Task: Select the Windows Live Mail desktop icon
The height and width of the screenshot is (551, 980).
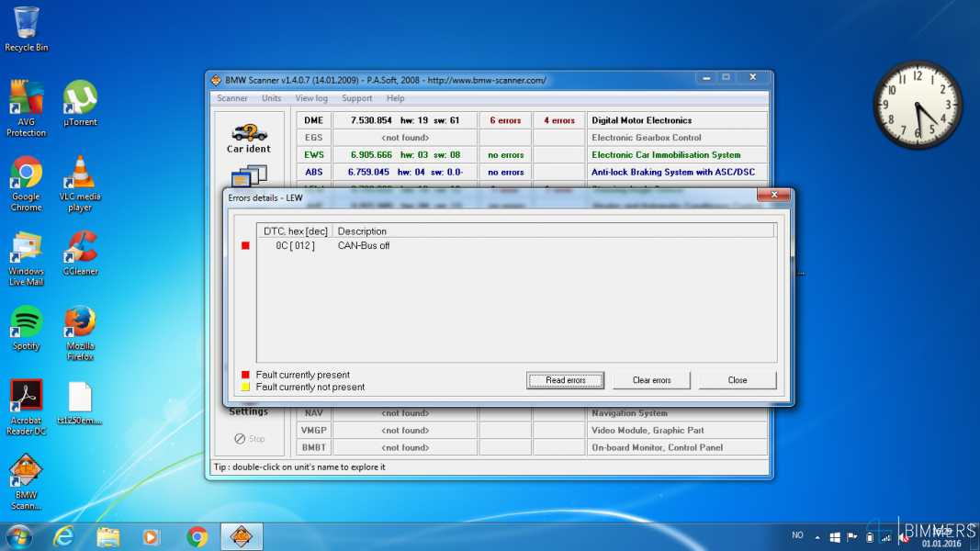Action: (27, 259)
